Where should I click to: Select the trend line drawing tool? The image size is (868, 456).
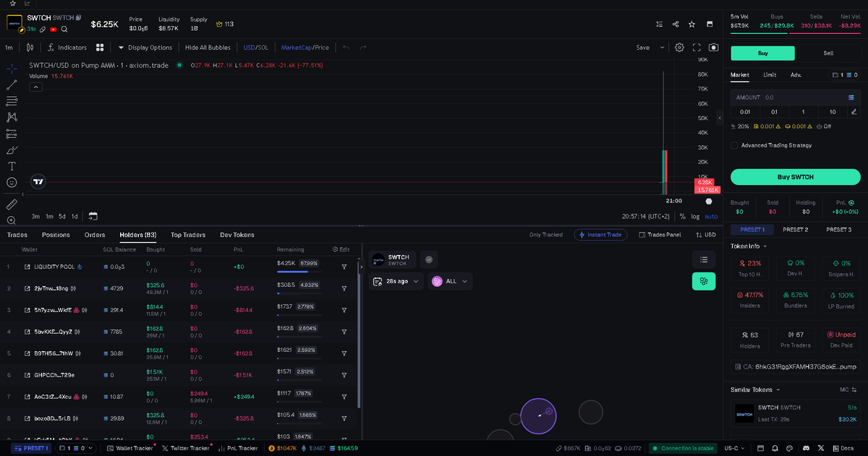12,85
